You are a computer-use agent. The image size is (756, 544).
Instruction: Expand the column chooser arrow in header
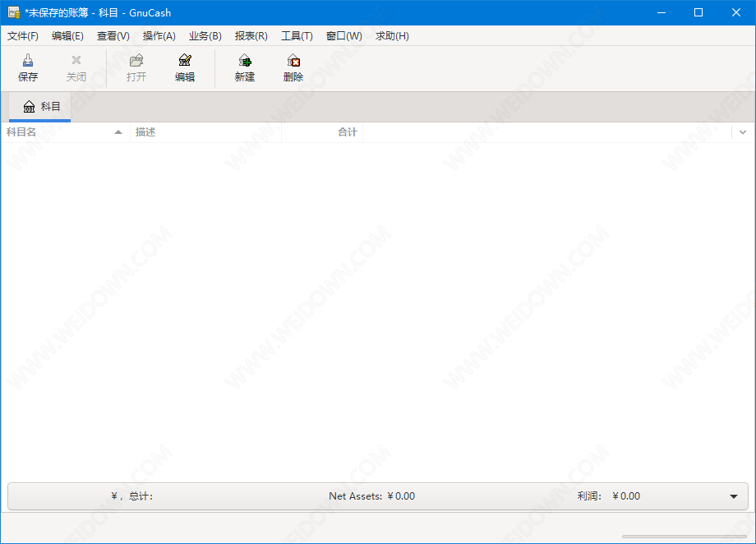[x=742, y=132]
